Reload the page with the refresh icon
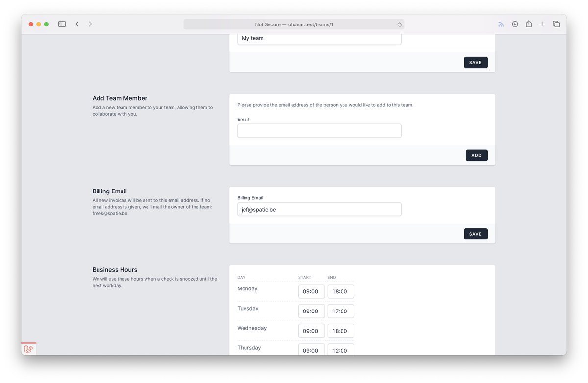588x383 pixels. tap(399, 24)
